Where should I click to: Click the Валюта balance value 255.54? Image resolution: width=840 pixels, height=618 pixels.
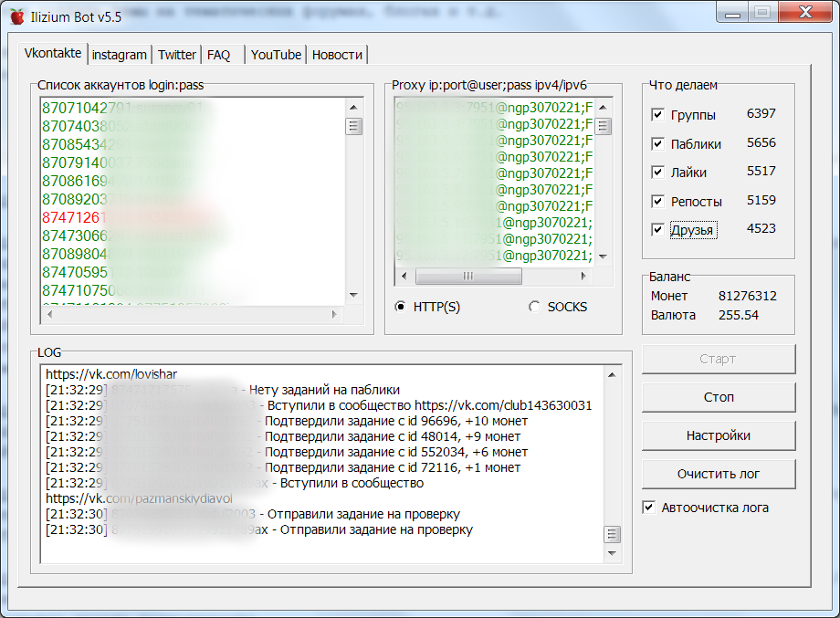pos(739,316)
